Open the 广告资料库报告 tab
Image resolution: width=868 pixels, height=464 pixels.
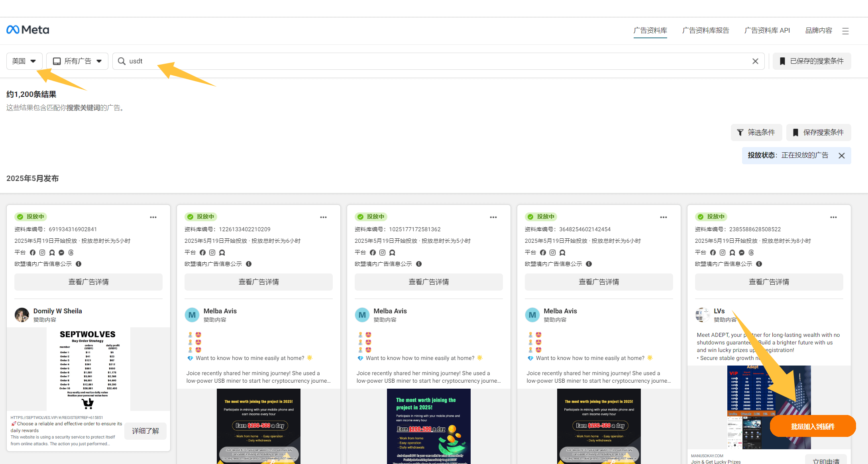click(x=706, y=30)
